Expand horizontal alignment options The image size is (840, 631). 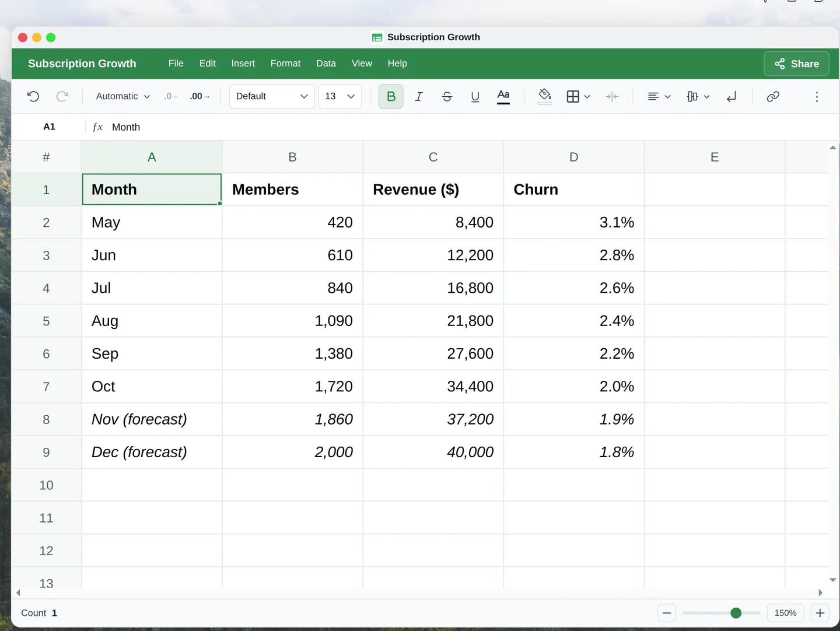pyautogui.click(x=659, y=96)
